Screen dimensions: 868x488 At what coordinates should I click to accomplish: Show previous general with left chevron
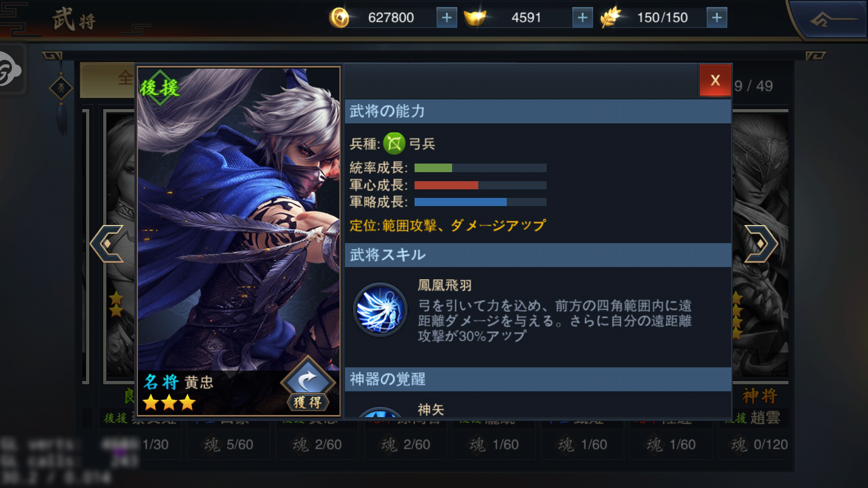(108, 244)
